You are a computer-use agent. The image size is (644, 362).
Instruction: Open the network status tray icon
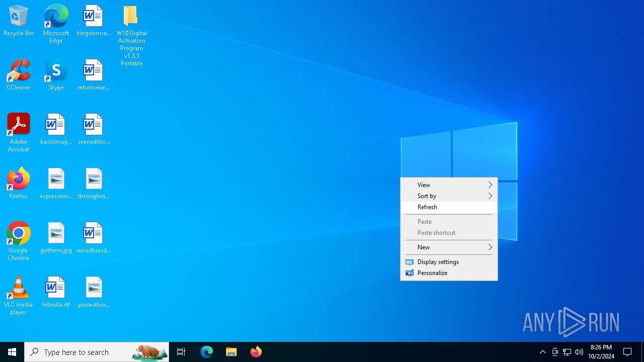click(567, 352)
